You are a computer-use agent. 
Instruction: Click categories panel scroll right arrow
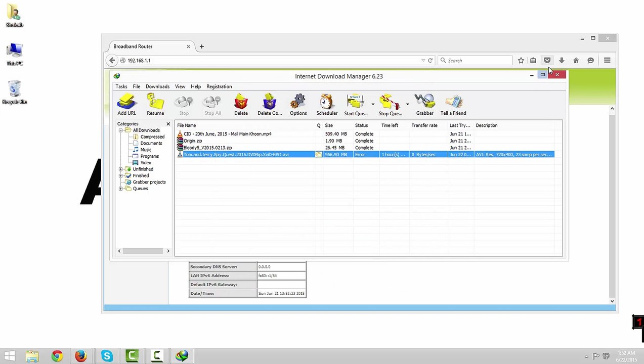point(168,251)
